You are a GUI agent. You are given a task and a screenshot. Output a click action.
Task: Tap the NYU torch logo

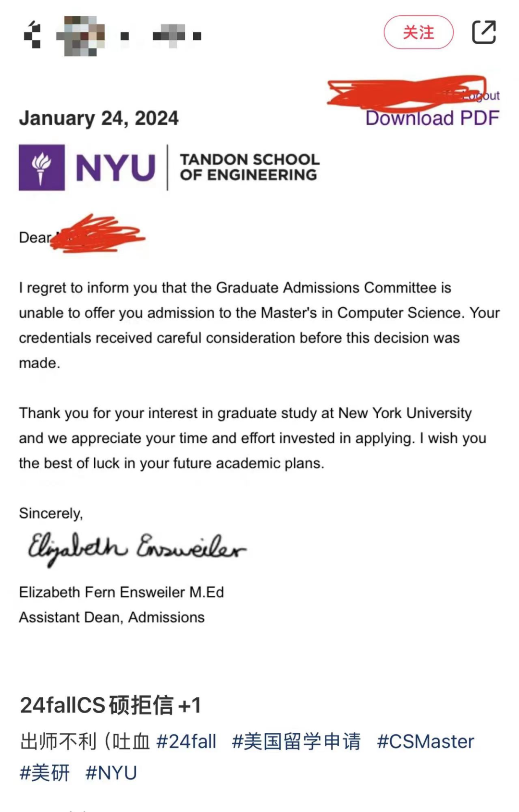(x=42, y=168)
